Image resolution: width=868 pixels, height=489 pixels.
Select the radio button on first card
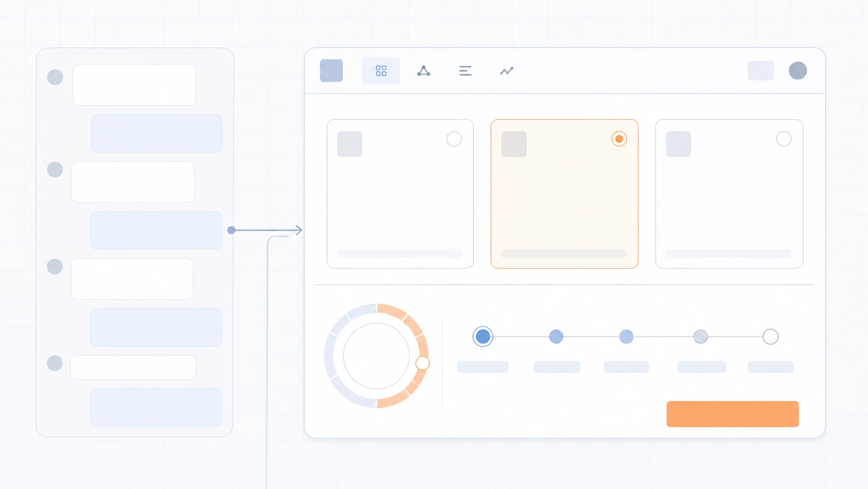(x=454, y=139)
